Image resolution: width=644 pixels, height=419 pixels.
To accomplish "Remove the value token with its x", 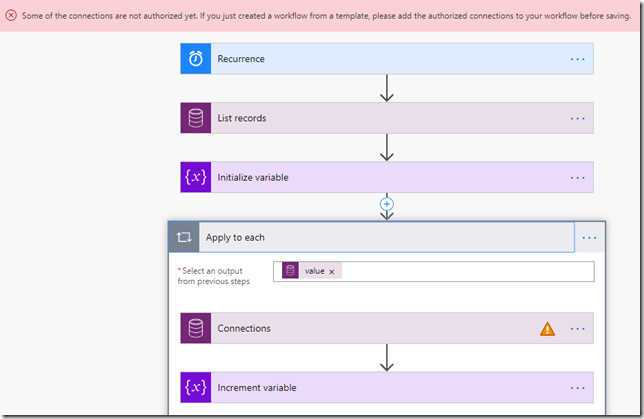I will point(332,272).
